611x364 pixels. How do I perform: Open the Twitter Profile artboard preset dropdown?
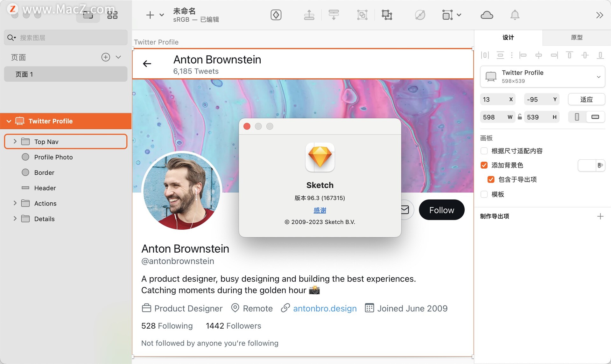[598, 77]
